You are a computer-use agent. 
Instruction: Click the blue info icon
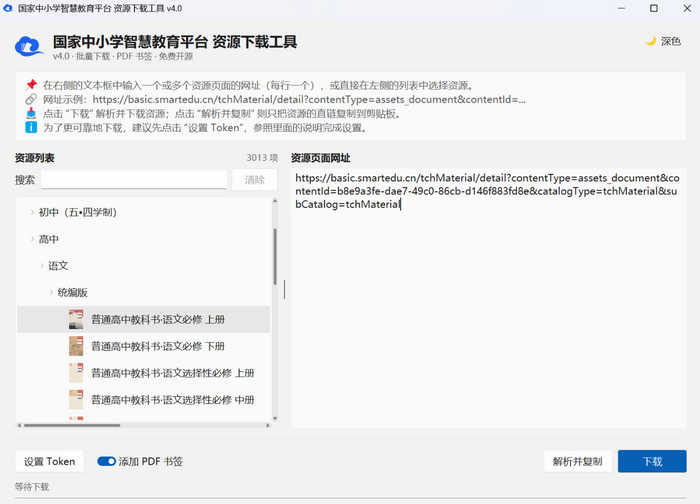(x=31, y=127)
